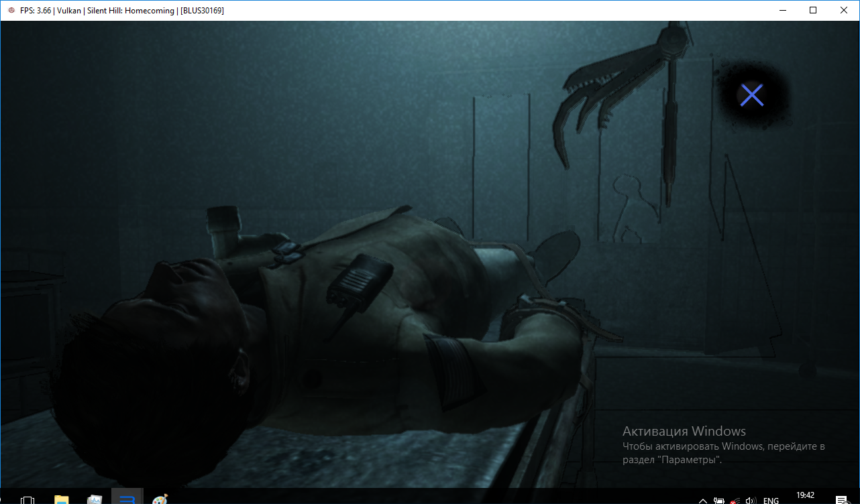The width and height of the screenshot is (860, 504).
Task: Expand the hidden system tray icons
Action: point(702,500)
